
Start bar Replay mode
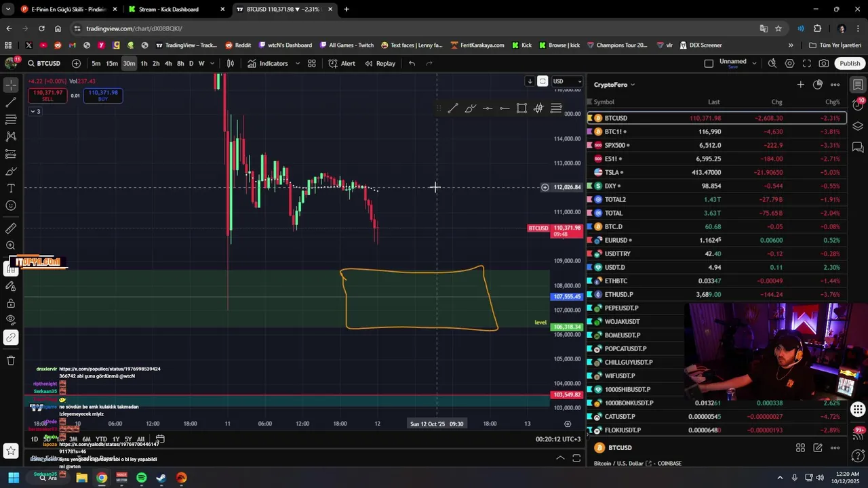tap(380, 63)
